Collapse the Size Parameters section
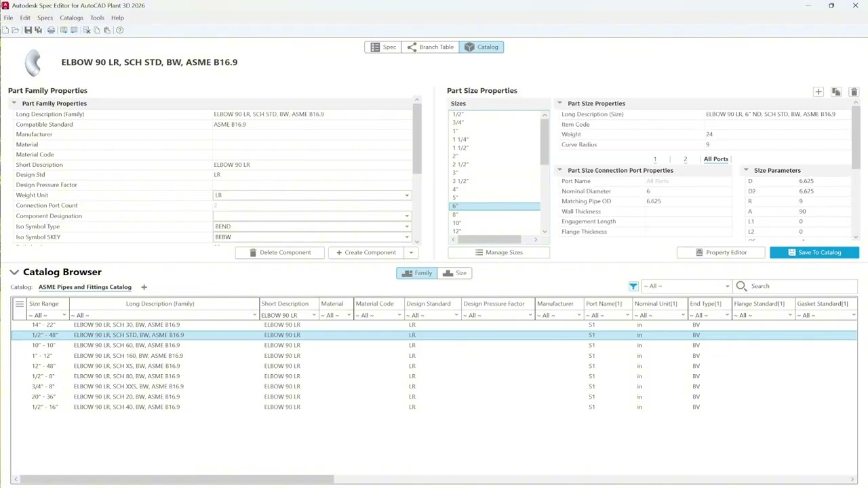The width and height of the screenshot is (868, 488). point(746,170)
